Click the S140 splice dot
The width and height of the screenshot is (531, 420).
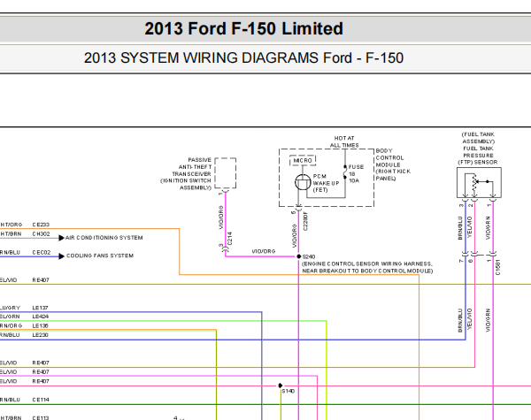click(x=281, y=386)
